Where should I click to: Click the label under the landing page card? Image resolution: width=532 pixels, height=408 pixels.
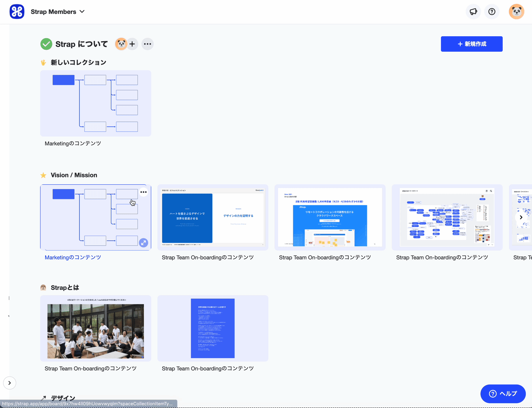pyautogui.click(x=325, y=258)
